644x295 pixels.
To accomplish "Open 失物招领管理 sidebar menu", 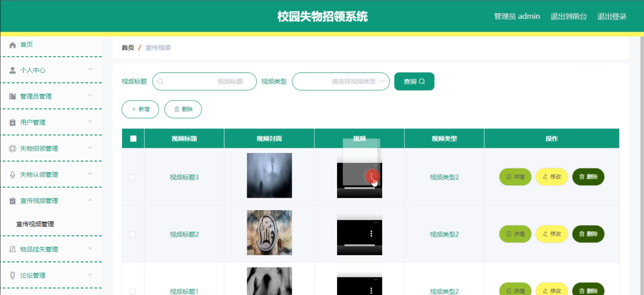I will tap(52, 148).
